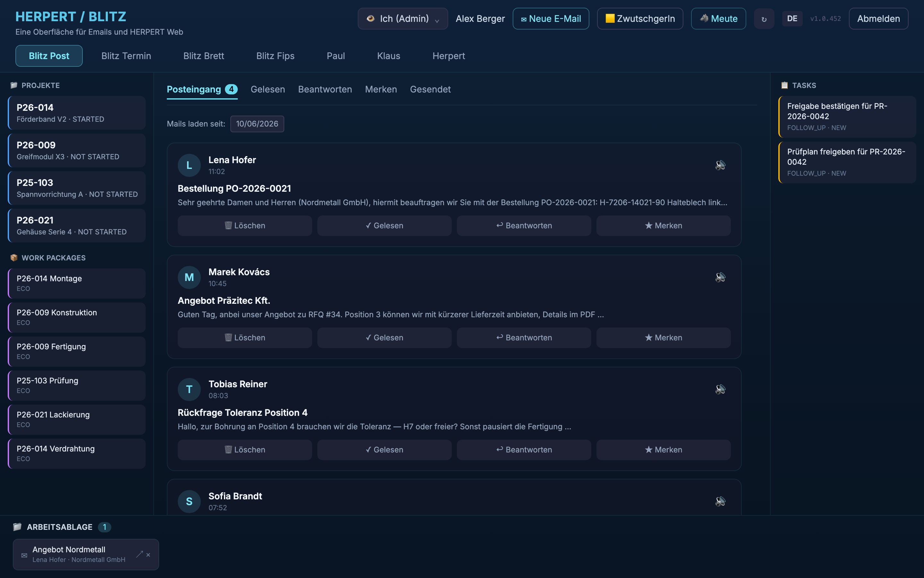Open email subject Bestellung PO-2026-0021

234,188
